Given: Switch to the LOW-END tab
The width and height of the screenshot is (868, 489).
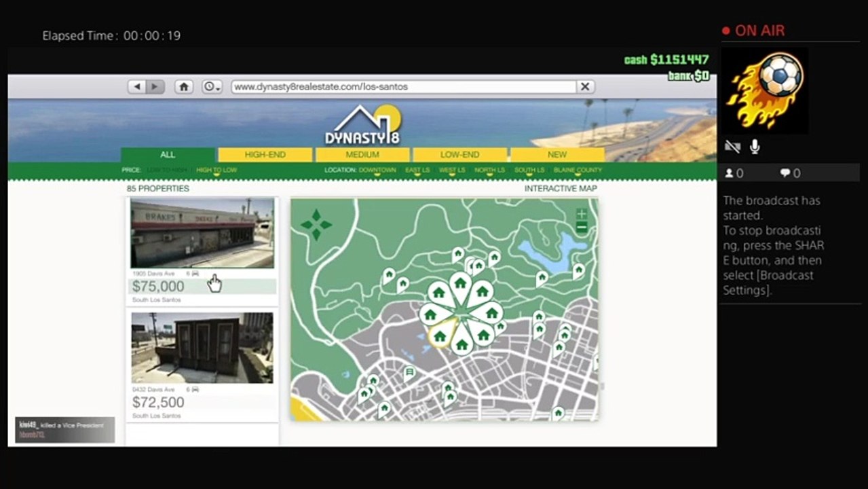Looking at the screenshot, I should tap(459, 155).
